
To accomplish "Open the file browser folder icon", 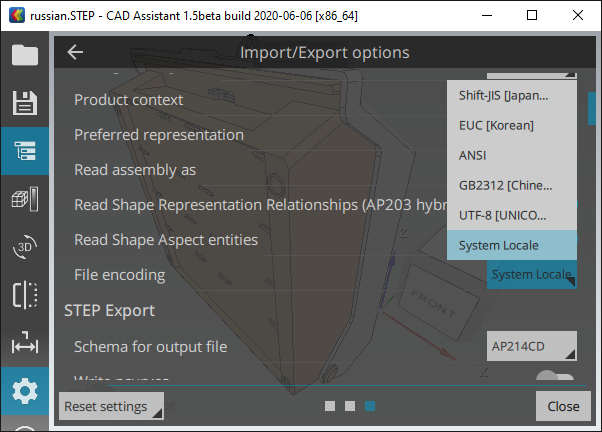I will point(25,55).
